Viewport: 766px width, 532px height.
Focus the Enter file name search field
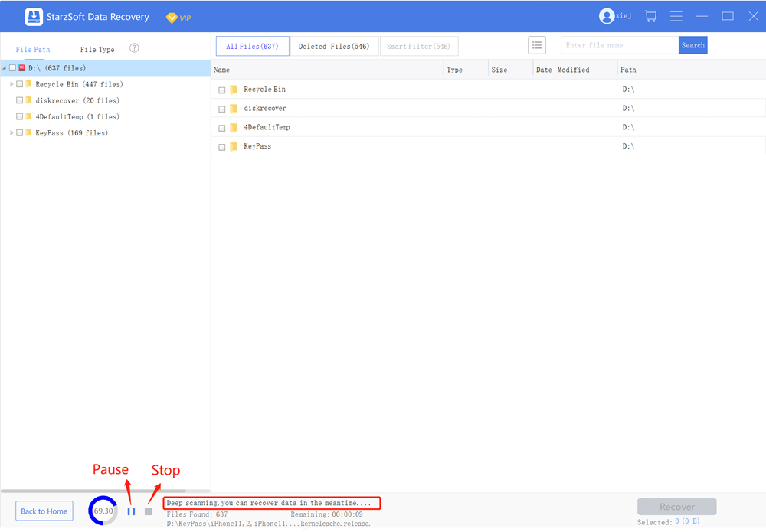(x=620, y=45)
